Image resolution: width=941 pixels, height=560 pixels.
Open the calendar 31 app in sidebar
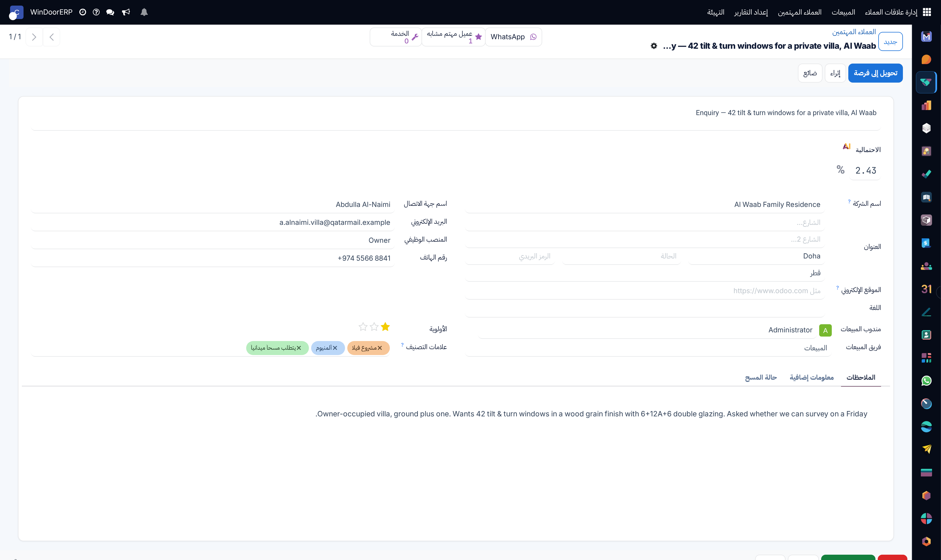pos(926,289)
